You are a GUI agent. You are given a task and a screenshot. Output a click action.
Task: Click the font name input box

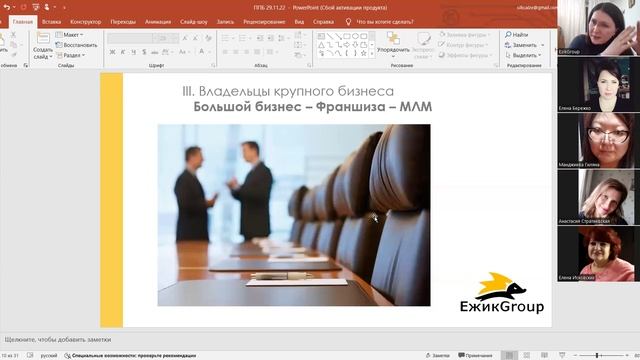[130, 38]
